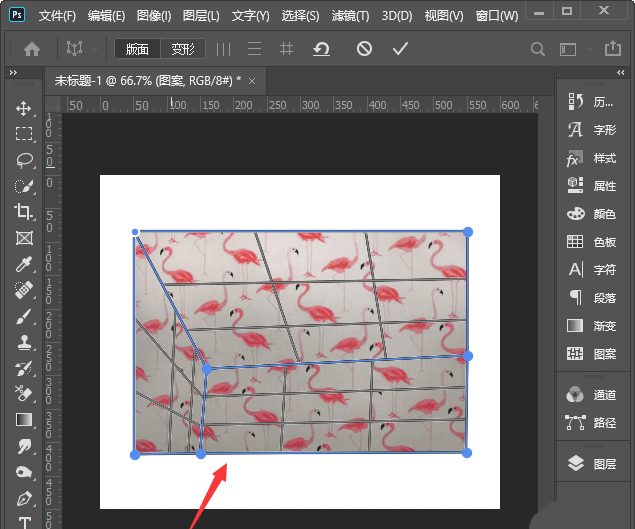Screen dimensions: 635x529
Task: Toggle 变形 (Warp) mode
Action: [x=183, y=49]
